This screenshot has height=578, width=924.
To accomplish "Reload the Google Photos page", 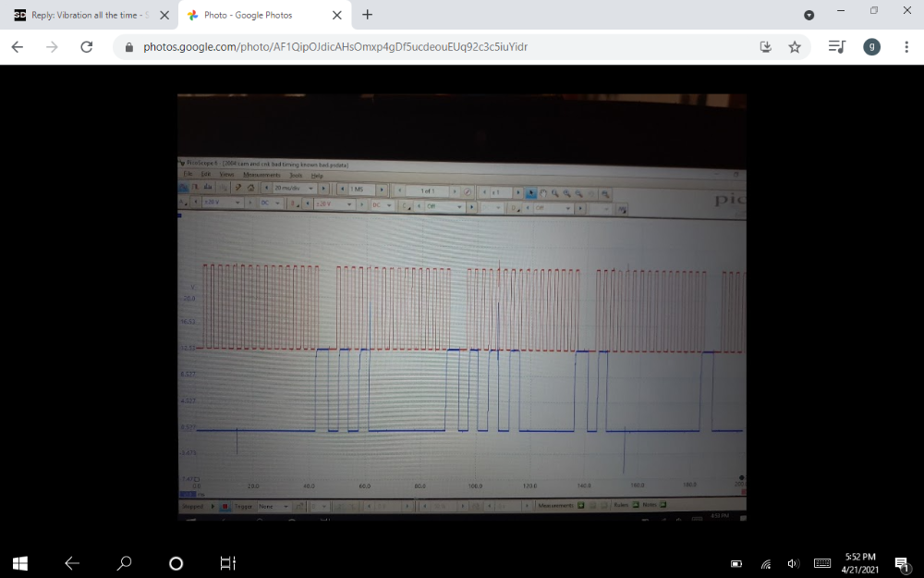I will 87,47.
